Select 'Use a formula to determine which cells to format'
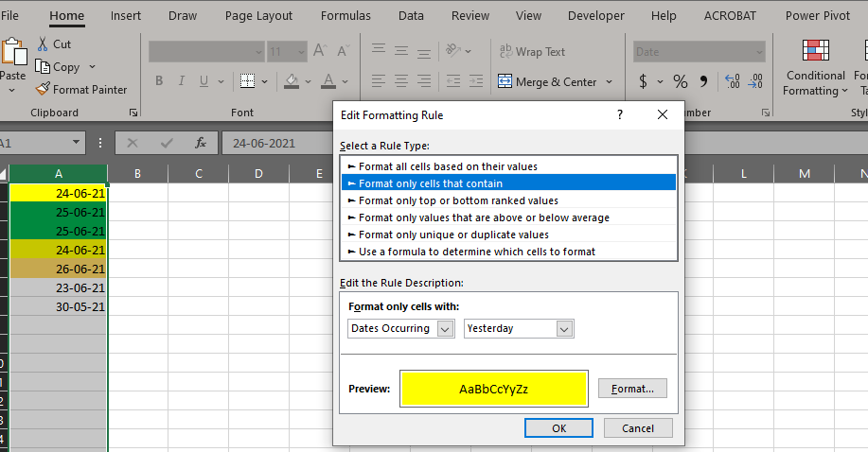The width and height of the screenshot is (868, 452). click(x=508, y=252)
